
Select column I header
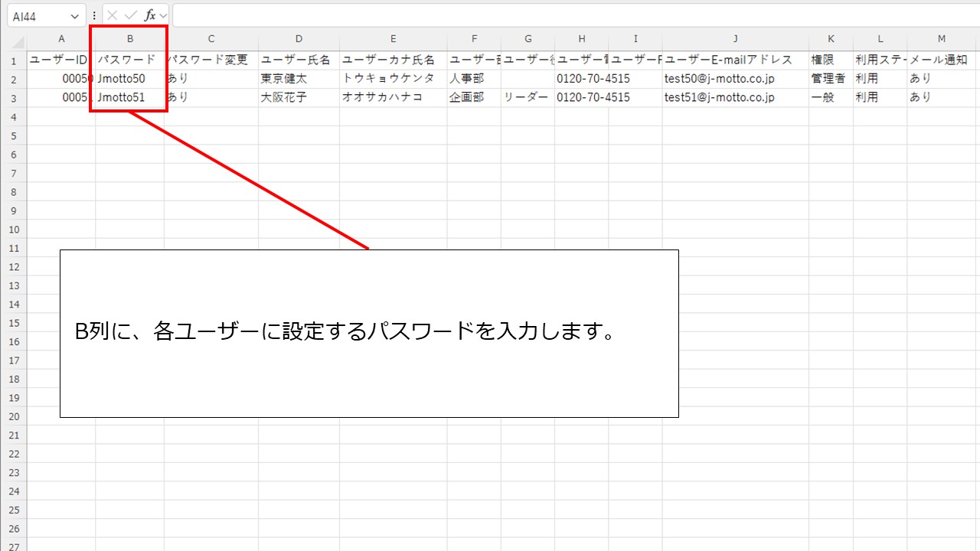[x=635, y=39]
